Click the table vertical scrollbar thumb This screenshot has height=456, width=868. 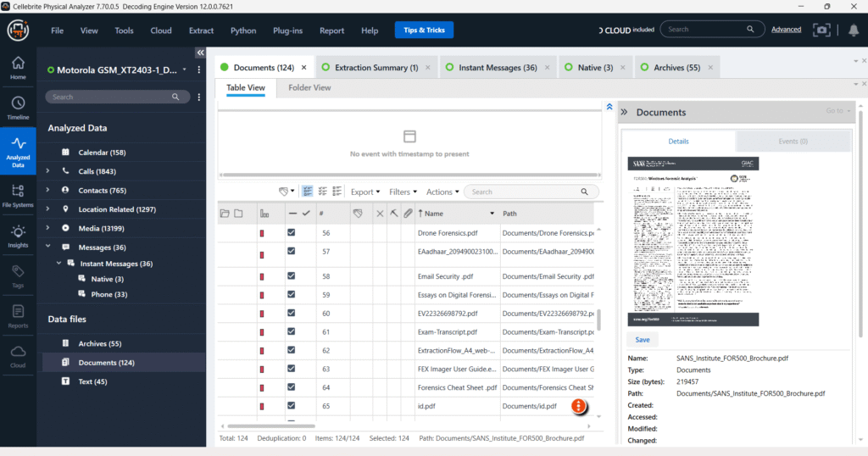click(598, 320)
